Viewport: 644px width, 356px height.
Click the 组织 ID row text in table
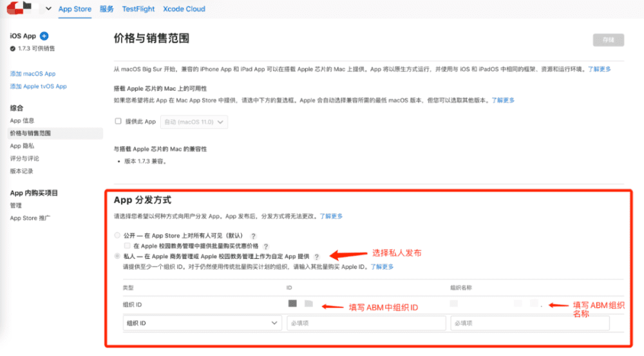click(x=132, y=304)
